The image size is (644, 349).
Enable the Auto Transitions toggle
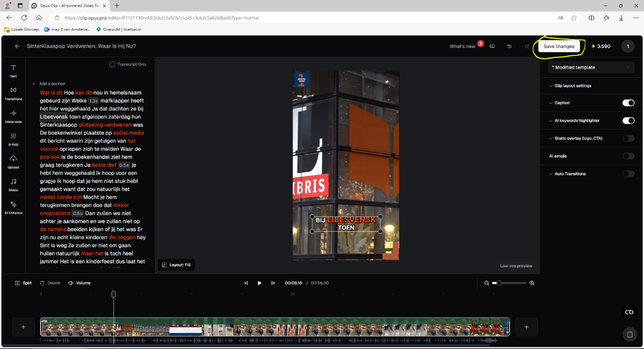tap(628, 174)
